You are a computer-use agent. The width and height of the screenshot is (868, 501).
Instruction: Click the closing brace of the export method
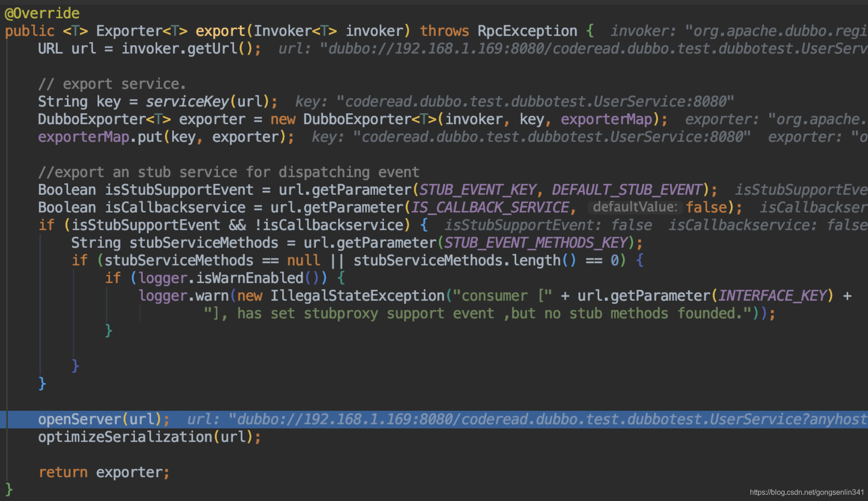pos(9,490)
